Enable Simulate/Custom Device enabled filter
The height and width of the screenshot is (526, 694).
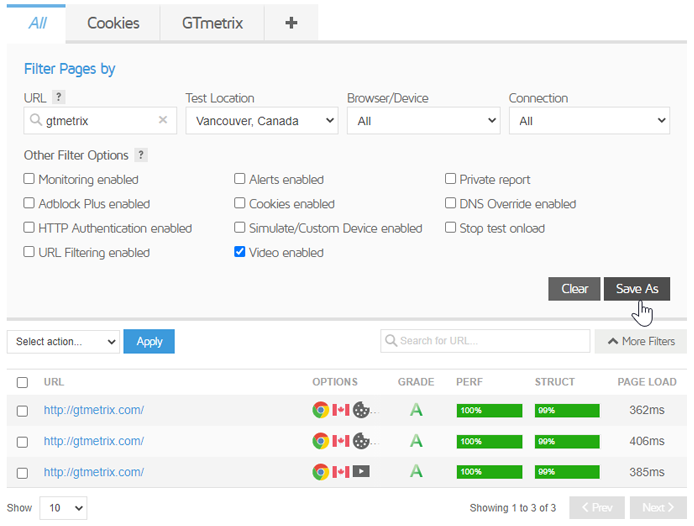pyautogui.click(x=239, y=227)
